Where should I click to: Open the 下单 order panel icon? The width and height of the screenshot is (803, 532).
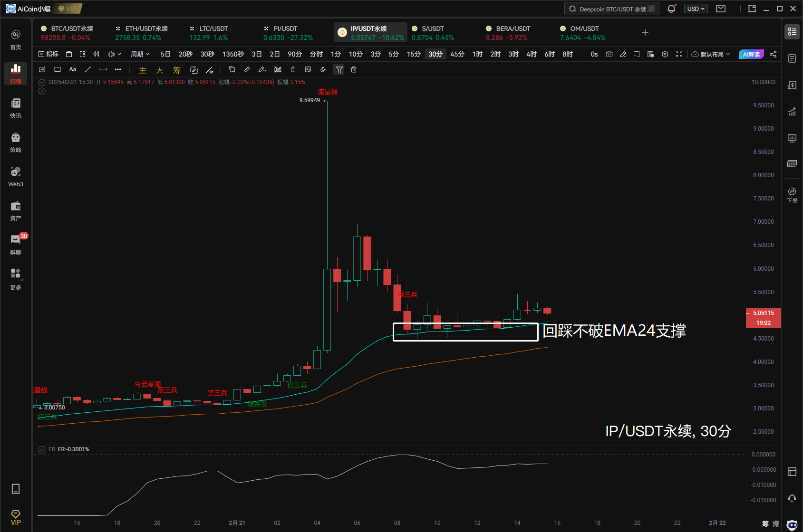792,195
